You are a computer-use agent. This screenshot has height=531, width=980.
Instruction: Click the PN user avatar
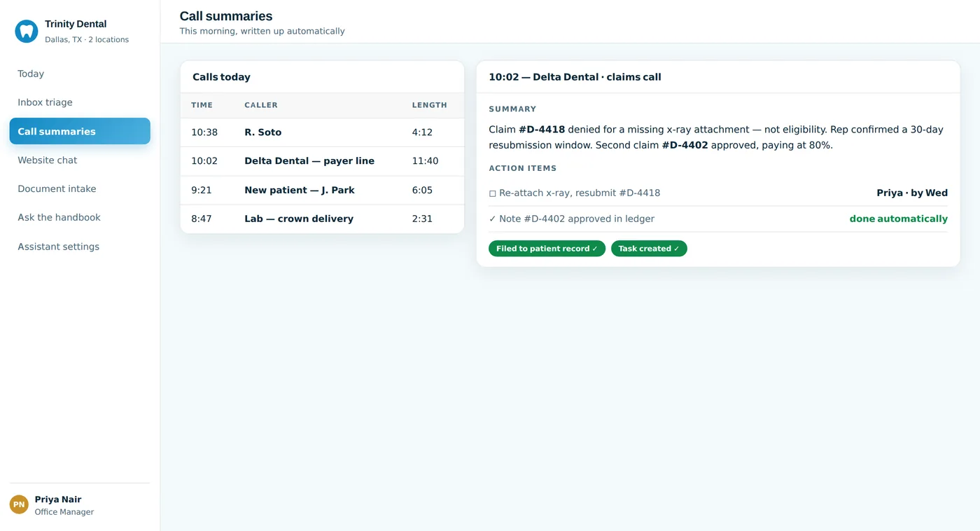(x=19, y=504)
